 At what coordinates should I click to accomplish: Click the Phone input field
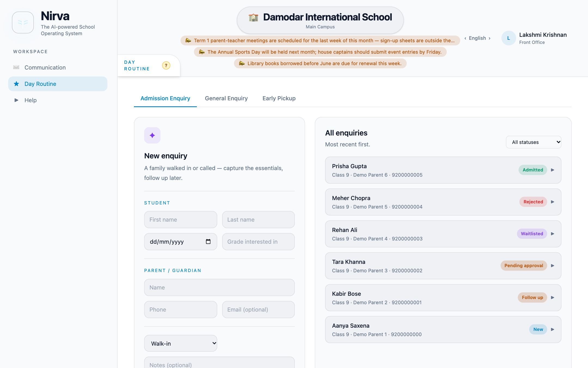pos(180,309)
